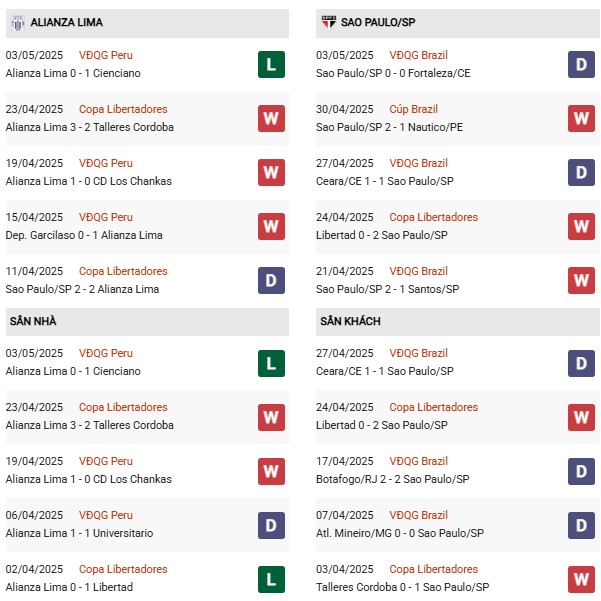The width and height of the screenshot is (601, 601).
Task: Click D badge for Sao Paulo/SP 2 - 2 Alianza Lima
Action: 271,281
